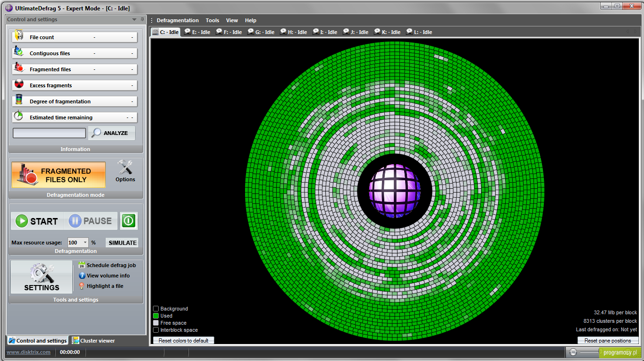Open the View menu
644x361 pixels.
232,20
